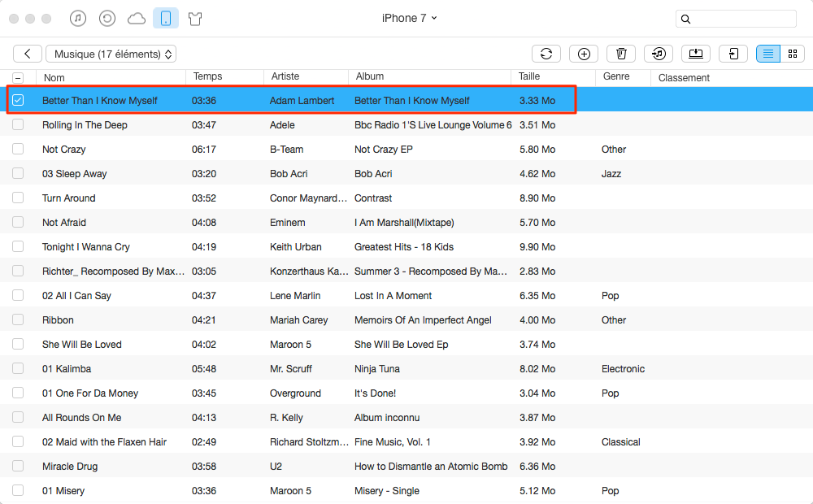Export music to computer icon
The image size is (813, 504).
click(696, 54)
